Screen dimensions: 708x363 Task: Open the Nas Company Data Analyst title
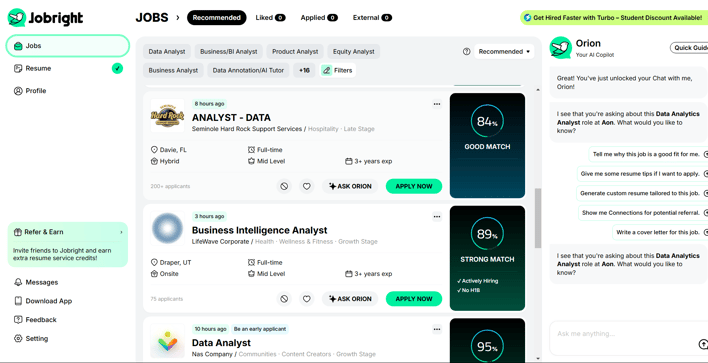(x=221, y=343)
